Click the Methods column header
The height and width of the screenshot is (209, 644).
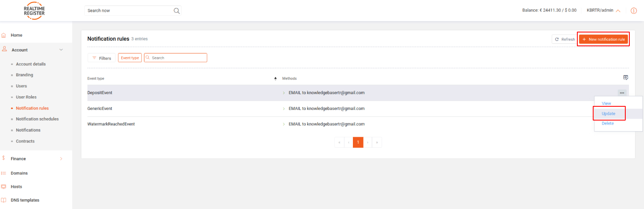(x=289, y=79)
